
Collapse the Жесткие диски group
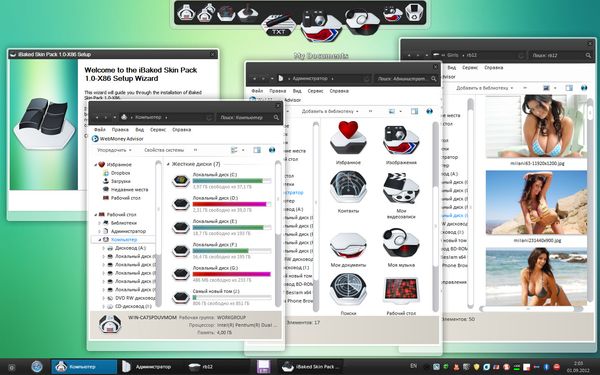tap(168, 164)
